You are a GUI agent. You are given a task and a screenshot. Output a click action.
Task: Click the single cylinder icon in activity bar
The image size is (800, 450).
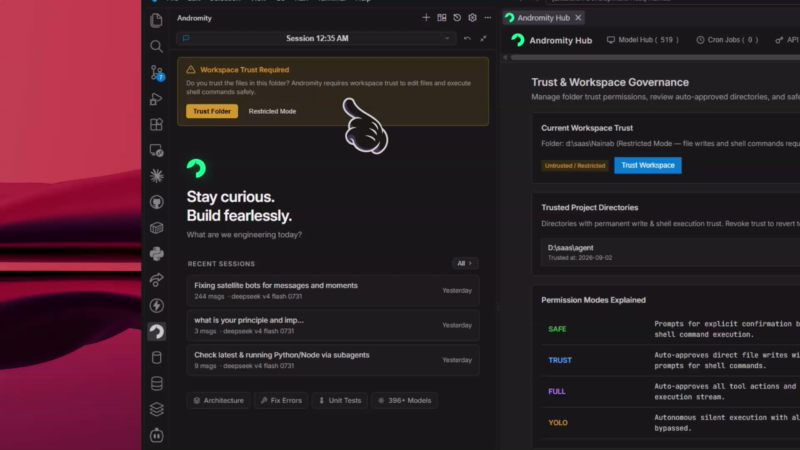click(157, 358)
